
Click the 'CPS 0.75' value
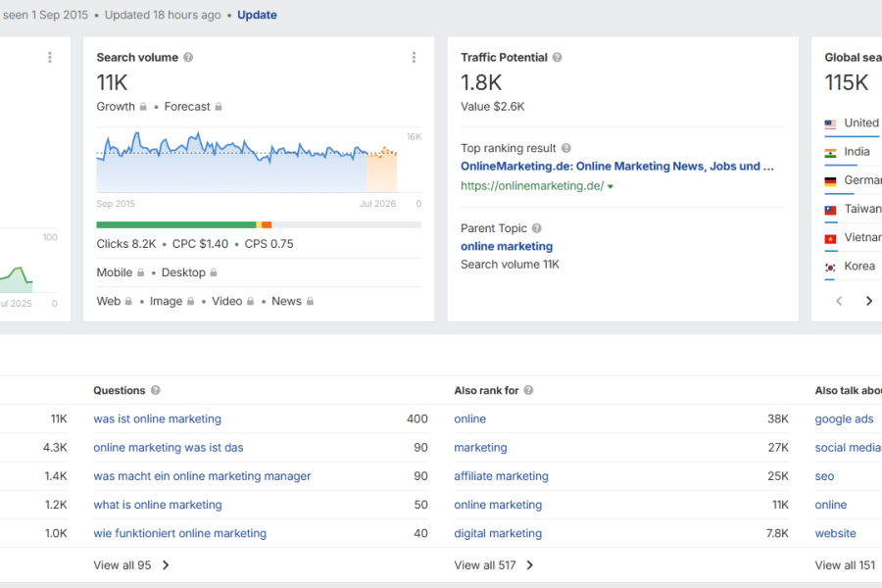coord(269,244)
